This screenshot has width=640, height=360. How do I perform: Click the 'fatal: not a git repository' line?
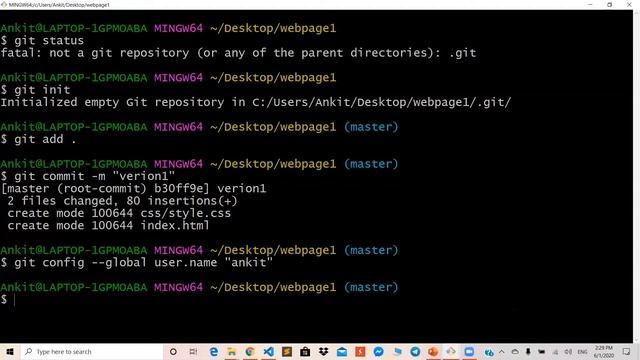tap(238, 53)
